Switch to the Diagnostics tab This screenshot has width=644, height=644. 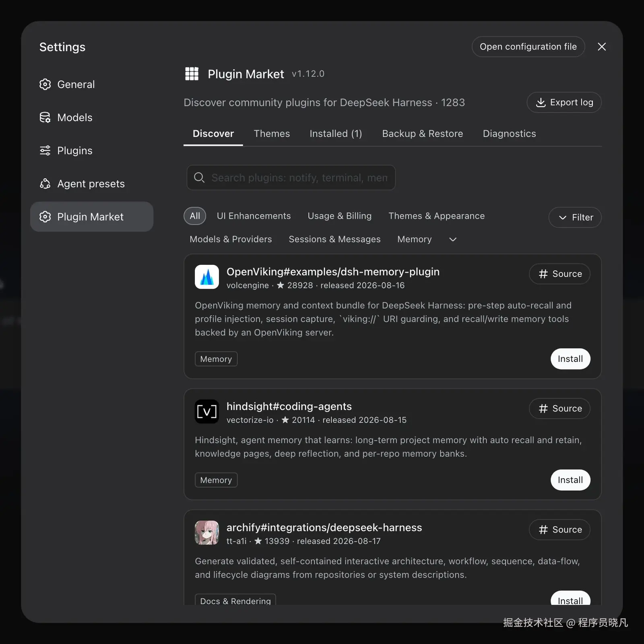(x=509, y=134)
